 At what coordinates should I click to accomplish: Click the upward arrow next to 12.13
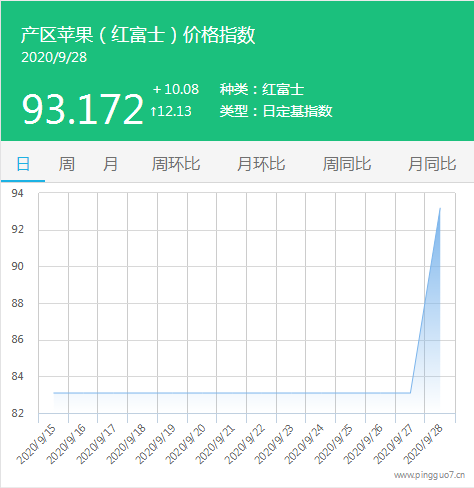coord(153,111)
